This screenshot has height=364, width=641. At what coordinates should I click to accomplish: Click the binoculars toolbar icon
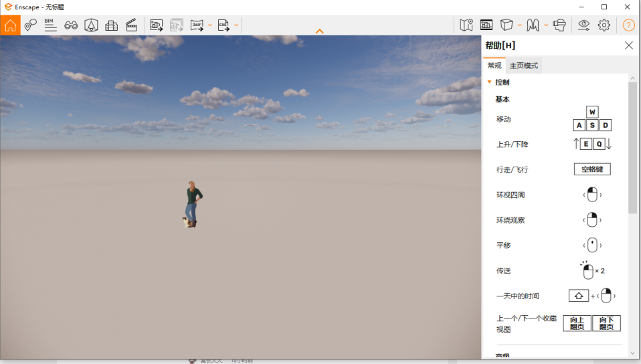[71, 25]
